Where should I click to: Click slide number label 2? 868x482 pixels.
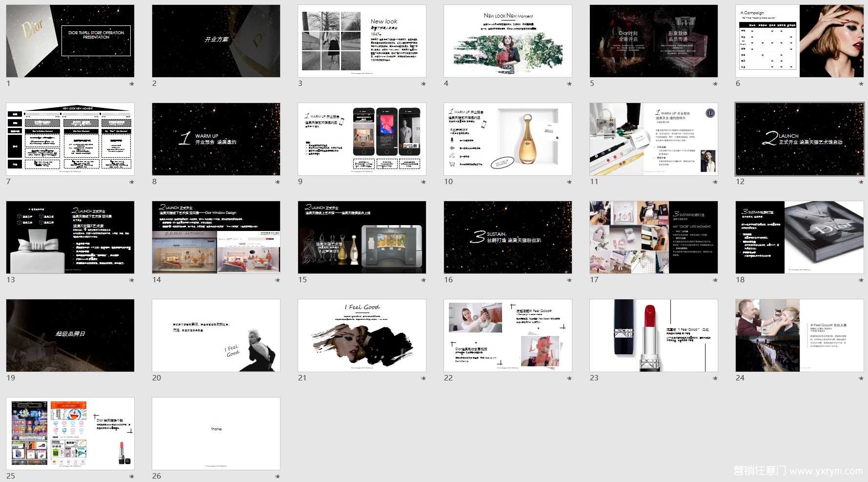point(154,84)
